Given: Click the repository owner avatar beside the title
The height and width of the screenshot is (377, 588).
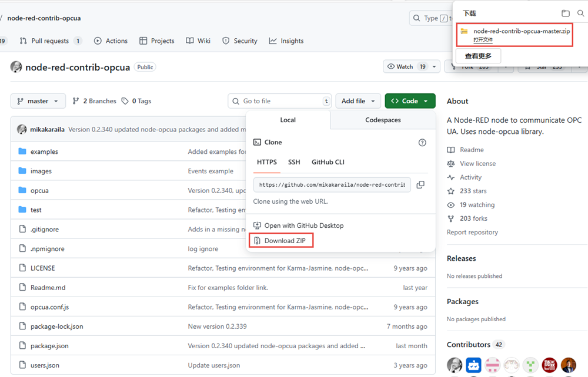Looking at the screenshot, I should tap(16, 67).
